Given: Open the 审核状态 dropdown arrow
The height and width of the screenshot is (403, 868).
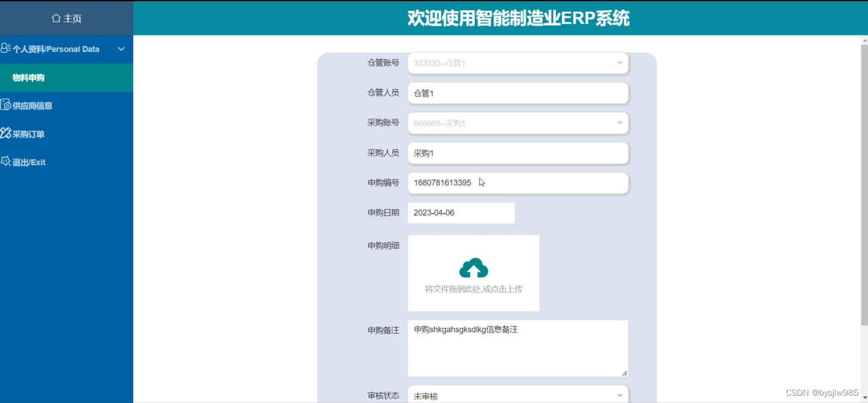Looking at the screenshot, I should [x=619, y=396].
